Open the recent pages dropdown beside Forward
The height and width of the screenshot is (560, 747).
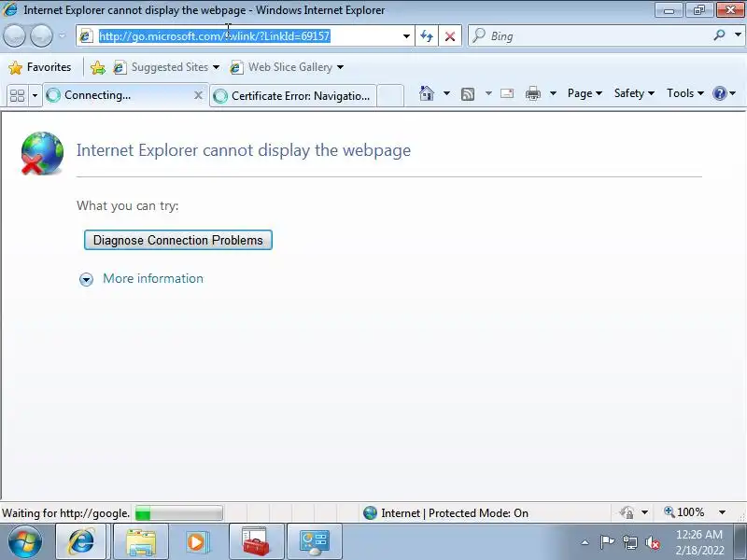62,35
